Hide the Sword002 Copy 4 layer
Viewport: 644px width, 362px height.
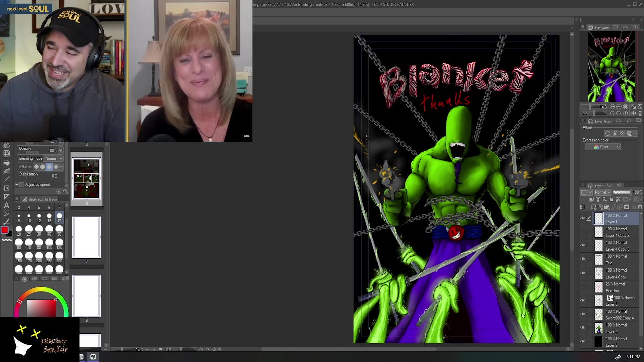583,314
